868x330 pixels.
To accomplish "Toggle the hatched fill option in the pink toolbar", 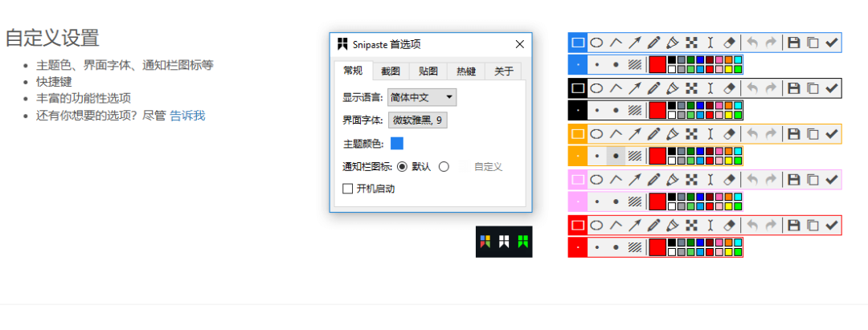I will (x=634, y=202).
